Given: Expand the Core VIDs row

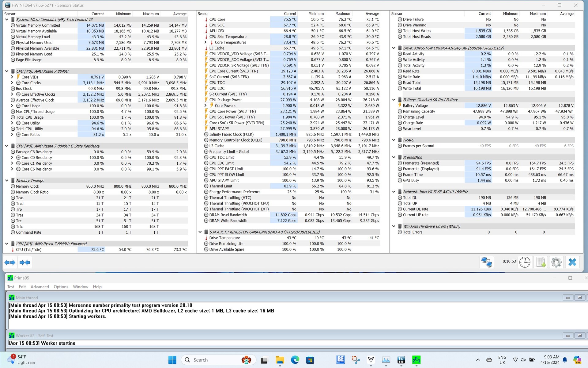Looking at the screenshot, I should click(12, 77).
